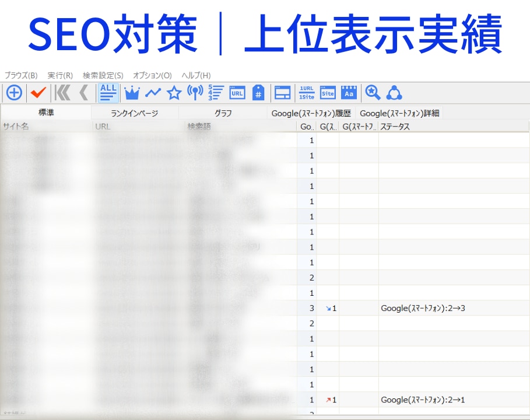This screenshot has height=420, width=530.
Task: Open the Google(スマートフォン)詳細 tab
Action: click(x=399, y=113)
